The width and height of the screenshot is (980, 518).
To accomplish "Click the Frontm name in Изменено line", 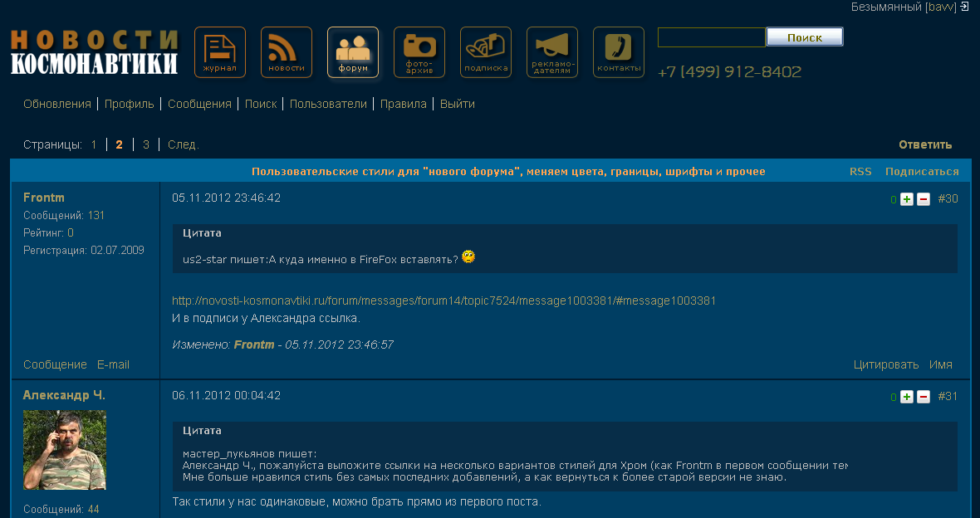I will tap(254, 345).
